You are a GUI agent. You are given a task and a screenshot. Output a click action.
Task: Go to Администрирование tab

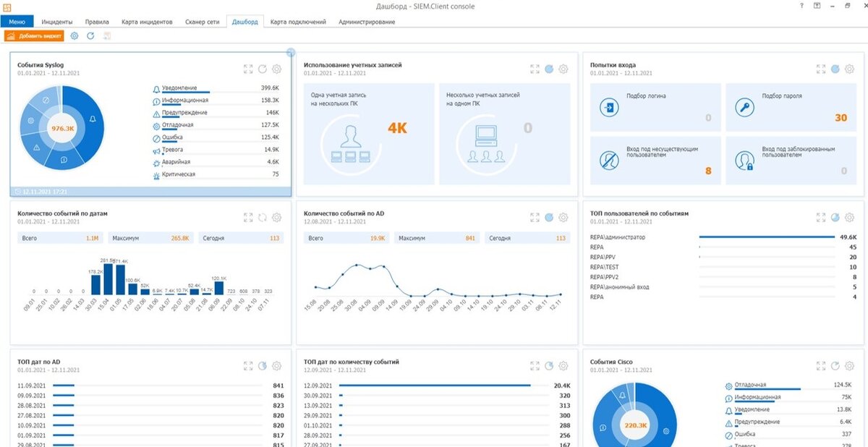367,22
